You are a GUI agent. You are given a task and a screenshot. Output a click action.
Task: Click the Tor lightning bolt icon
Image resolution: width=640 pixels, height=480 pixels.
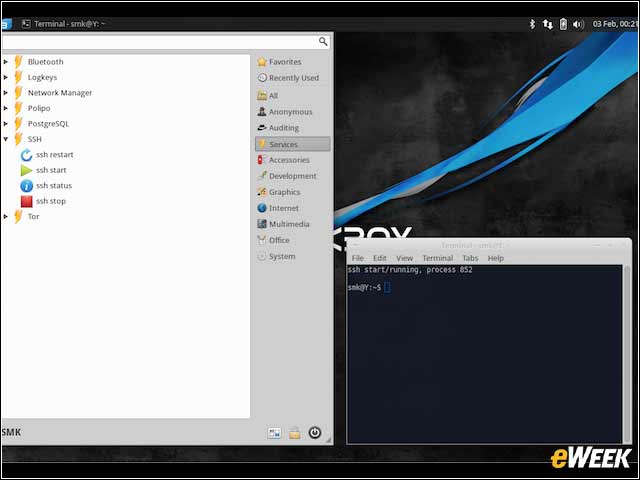click(x=18, y=216)
